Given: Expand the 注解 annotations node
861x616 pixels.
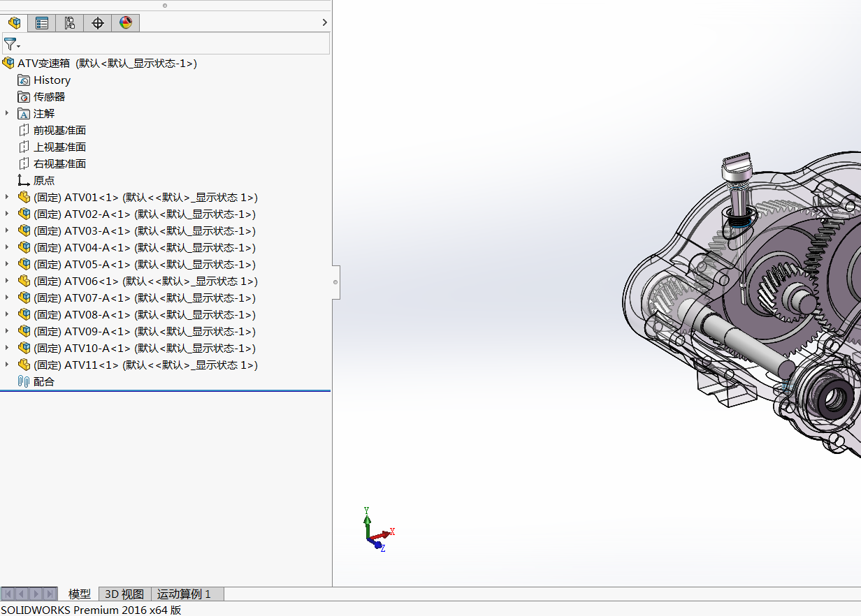Looking at the screenshot, I should coord(7,113).
